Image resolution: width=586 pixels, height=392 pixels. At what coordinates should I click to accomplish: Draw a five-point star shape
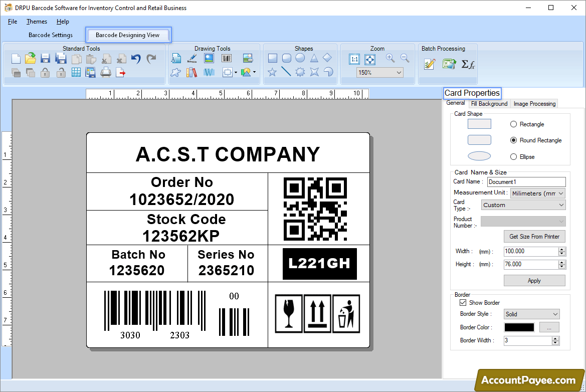click(272, 72)
